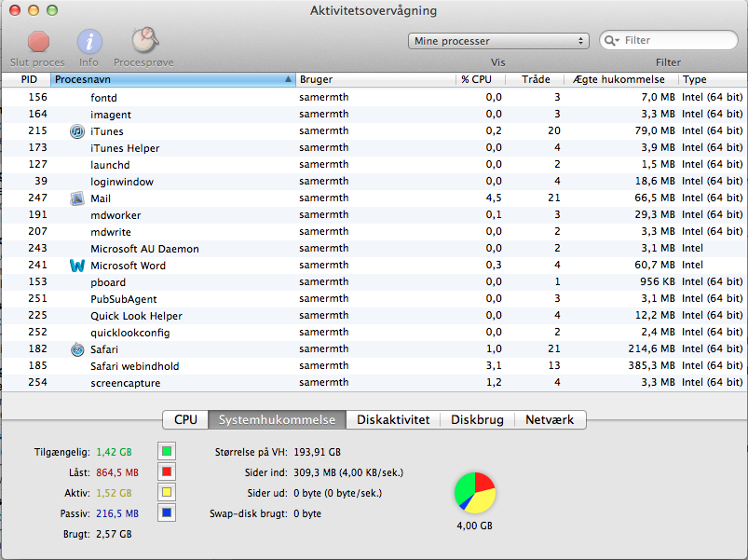This screenshot has width=748, height=560.
Task: Open the Info inspector icon
Action: pos(89,42)
